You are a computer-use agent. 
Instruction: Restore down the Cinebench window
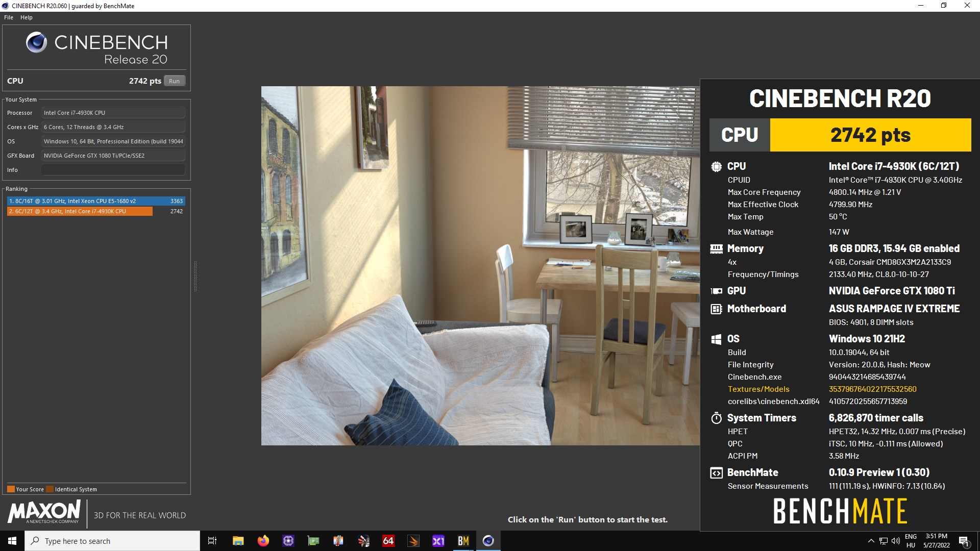tap(944, 6)
